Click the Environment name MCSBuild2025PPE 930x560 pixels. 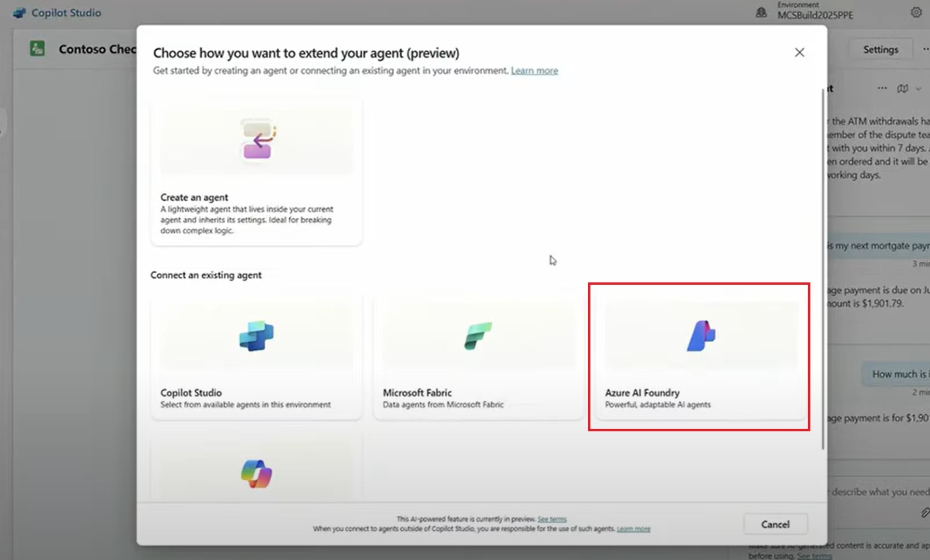click(x=815, y=16)
